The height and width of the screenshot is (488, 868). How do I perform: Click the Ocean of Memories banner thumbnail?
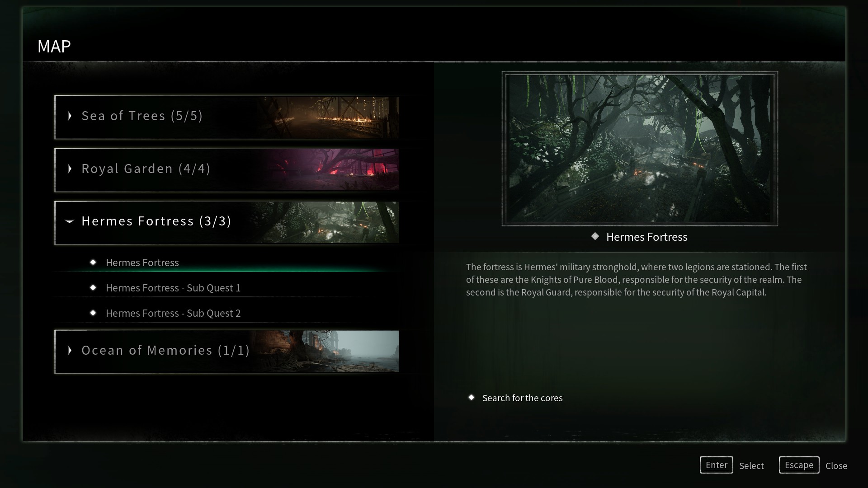328,352
